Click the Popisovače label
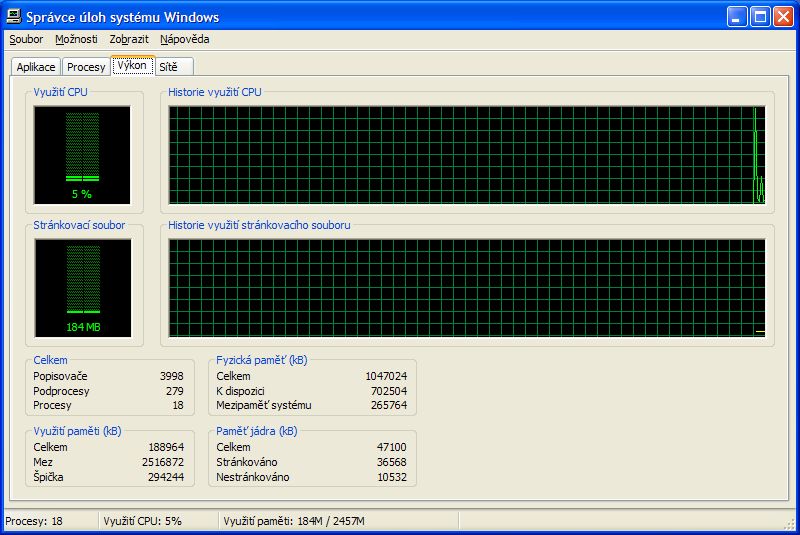Image resolution: width=800 pixels, height=535 pixels. pos(60,376)
